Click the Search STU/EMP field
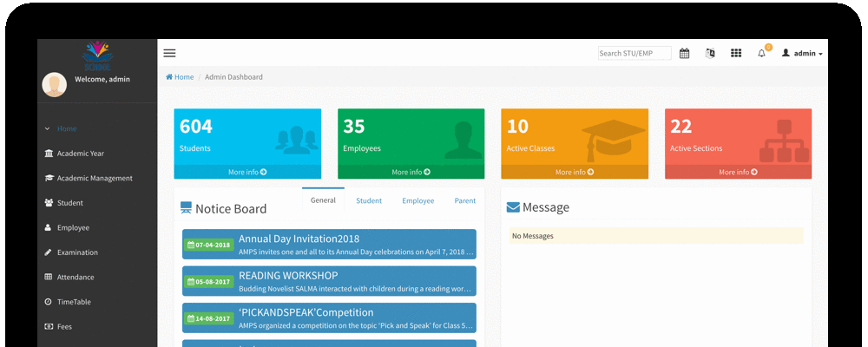Screen dimensions: 868x347 tap(635, 53)
